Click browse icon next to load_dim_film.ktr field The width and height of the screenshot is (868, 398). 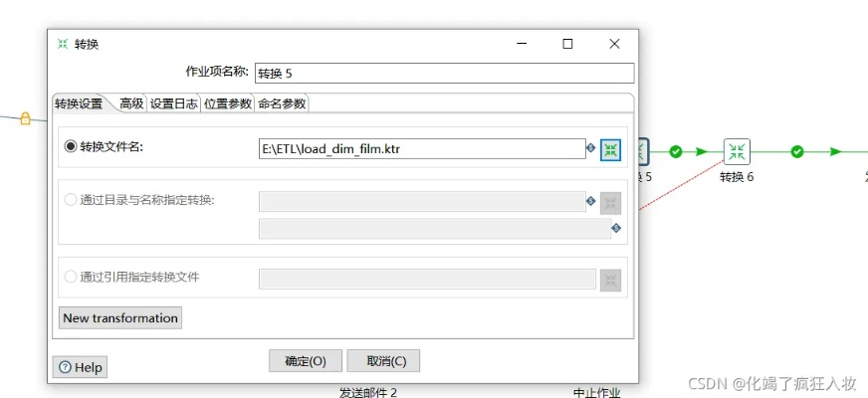click(x=611, y=149)
